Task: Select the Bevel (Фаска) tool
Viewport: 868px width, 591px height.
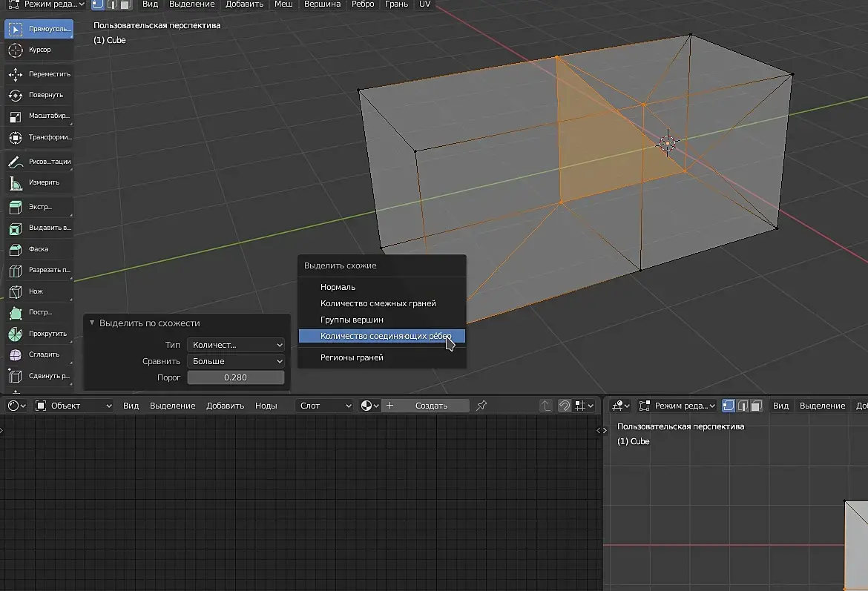Action: point(39,249)
